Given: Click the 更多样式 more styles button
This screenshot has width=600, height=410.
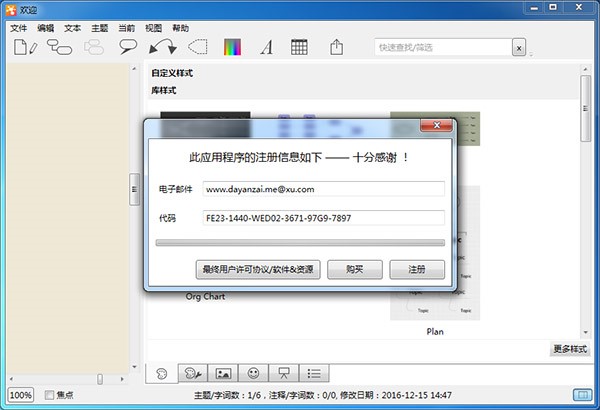Looking at the screenshot, I should [x=570, y=349].
